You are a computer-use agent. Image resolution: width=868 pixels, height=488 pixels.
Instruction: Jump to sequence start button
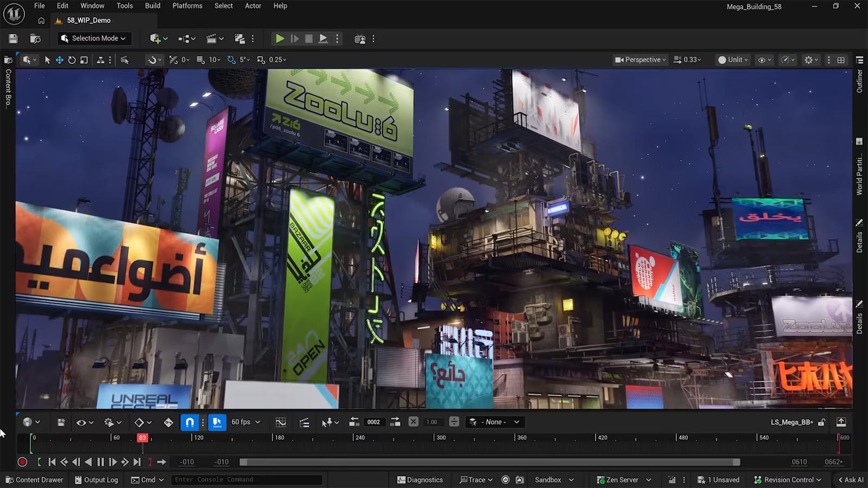click(x=52, y=462)
